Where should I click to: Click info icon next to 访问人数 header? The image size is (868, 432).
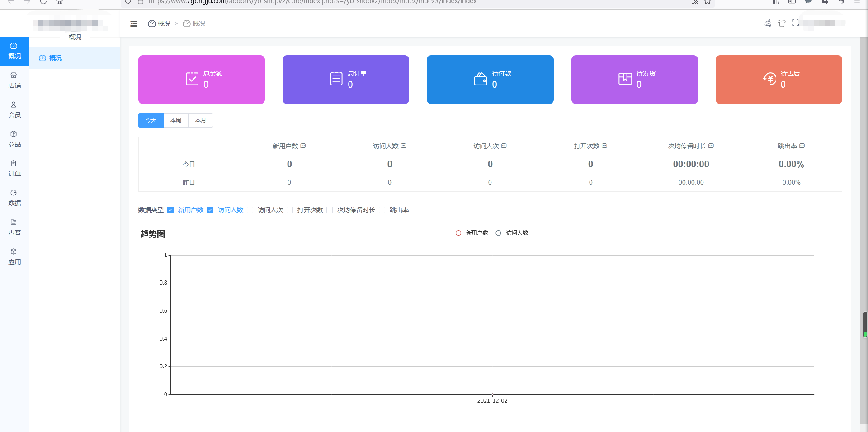pos(404,146)
